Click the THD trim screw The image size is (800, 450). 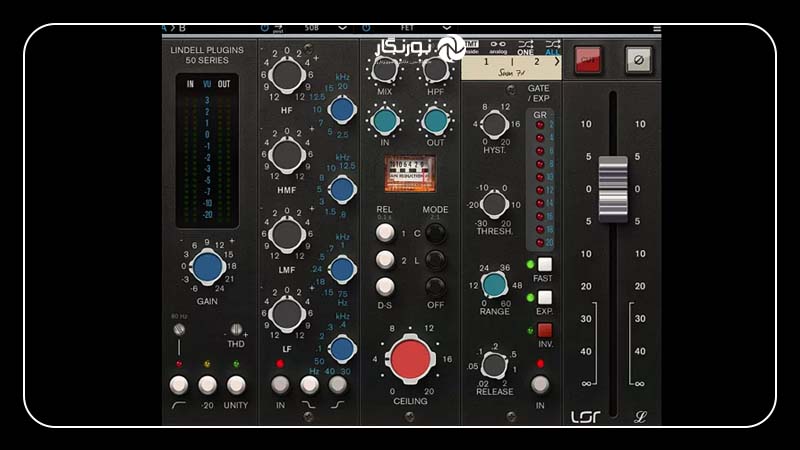(x=236, y=329)
